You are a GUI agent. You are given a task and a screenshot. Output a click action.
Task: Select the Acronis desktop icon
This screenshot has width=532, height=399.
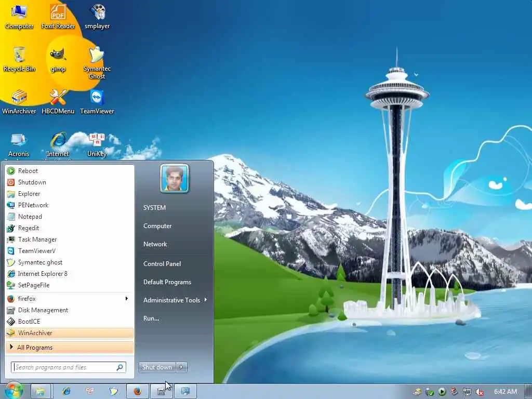[18, 145]
